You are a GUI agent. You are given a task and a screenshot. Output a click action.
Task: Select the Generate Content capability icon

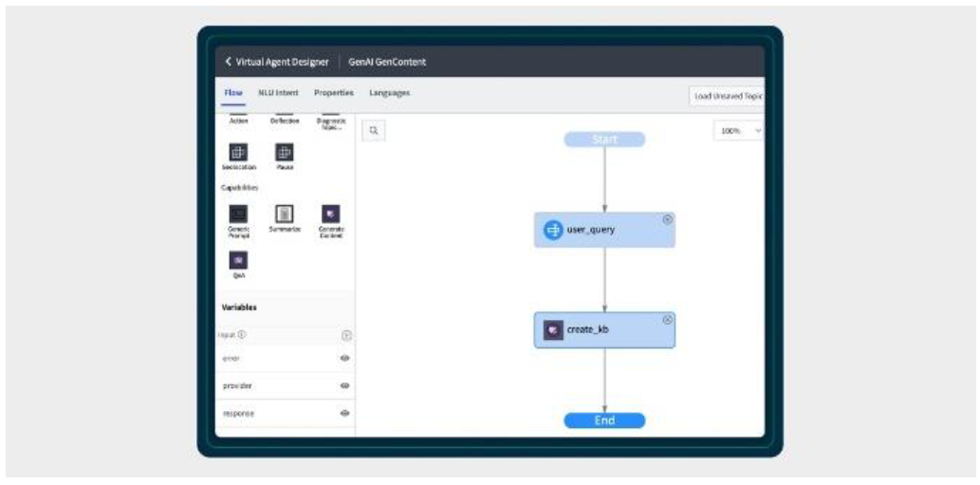(x=331, y=215)
